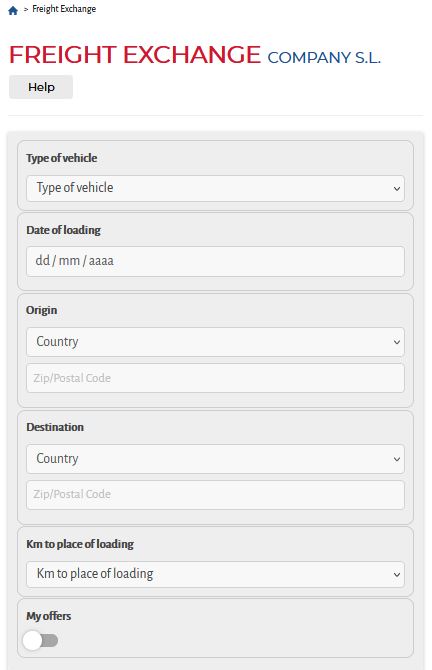Click the chevron arrow on Destination Country selector
Viewport: 432px width, 670px height.
pos(397,459)
